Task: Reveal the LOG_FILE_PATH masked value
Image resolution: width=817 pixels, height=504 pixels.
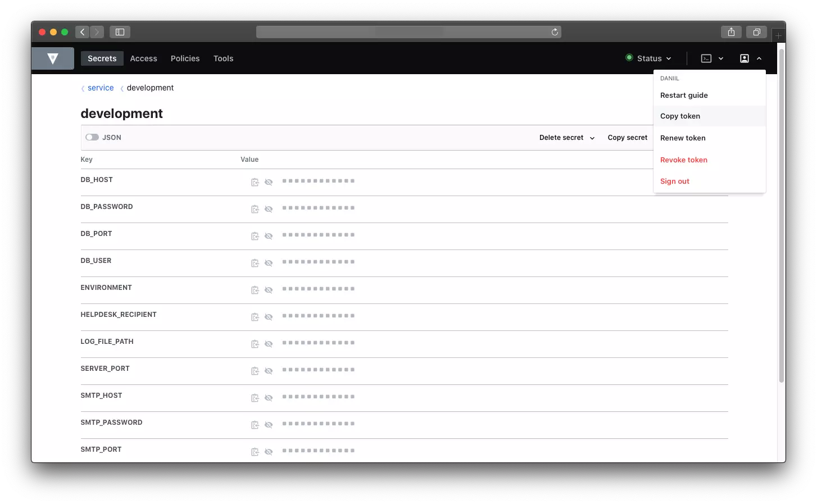Action: 269,344
